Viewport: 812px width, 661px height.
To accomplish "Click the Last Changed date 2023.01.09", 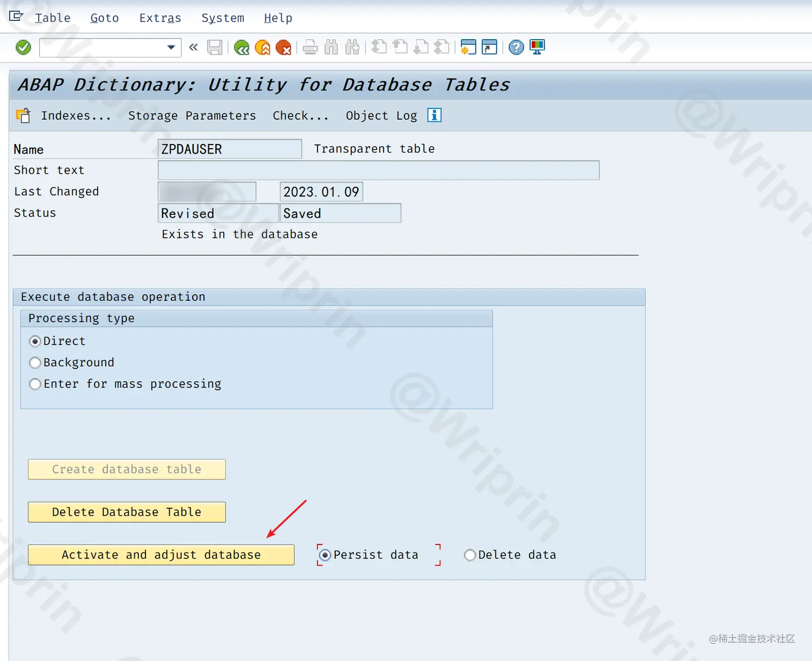I will point(321,192).
